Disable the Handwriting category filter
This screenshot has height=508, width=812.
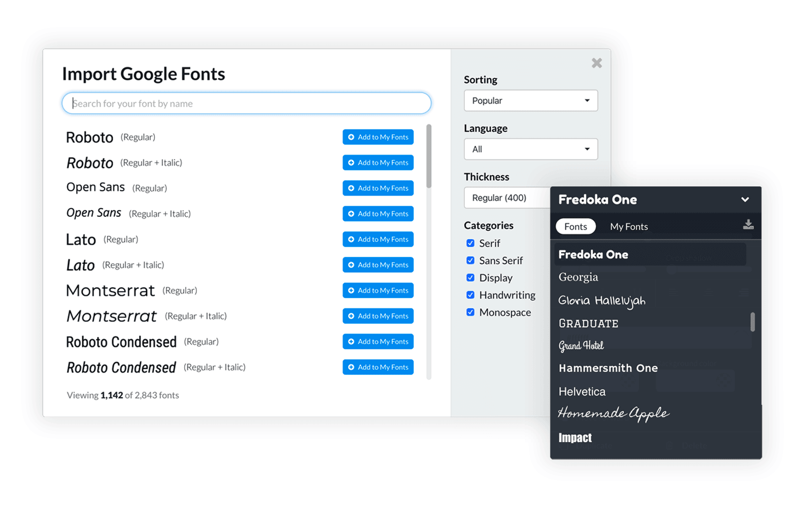[x=470, y=295]
